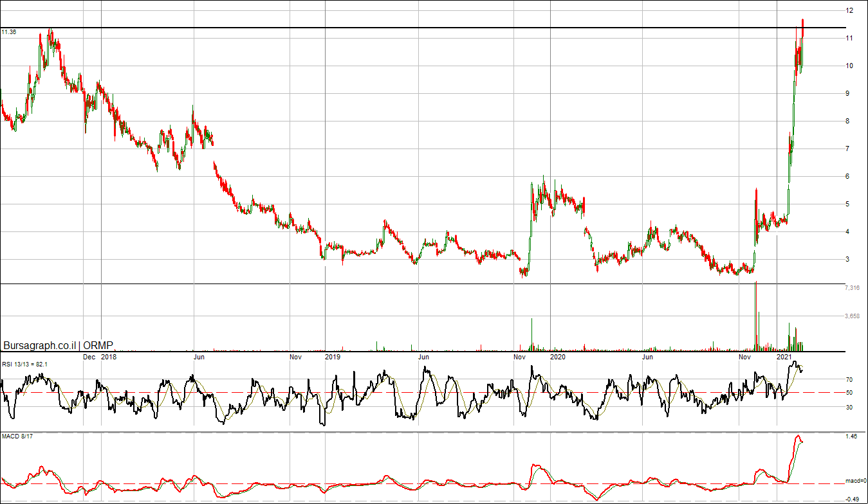Select price axis label 11
Image resolution: width=868 pixels, height=504 pixels.
coord(849,39)
